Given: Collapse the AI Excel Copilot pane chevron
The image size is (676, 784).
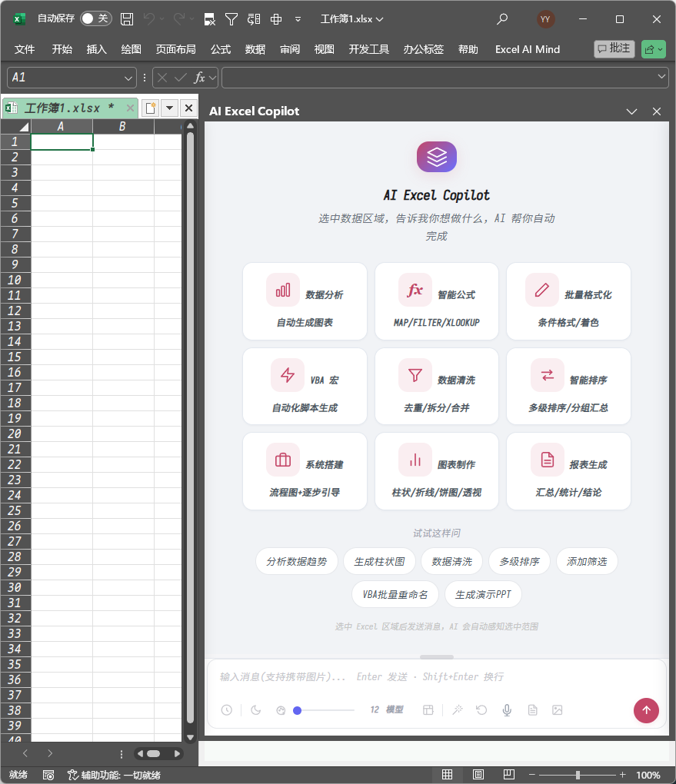Looking at the screenshot, I should [631, 111].
